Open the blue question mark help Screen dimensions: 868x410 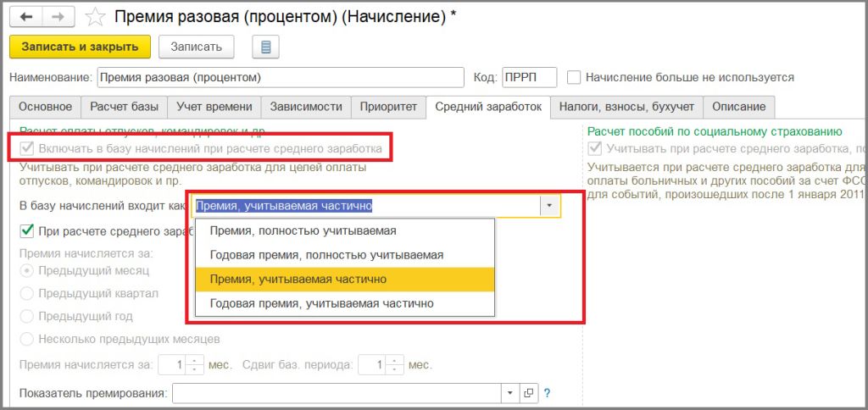click(547, 393)
